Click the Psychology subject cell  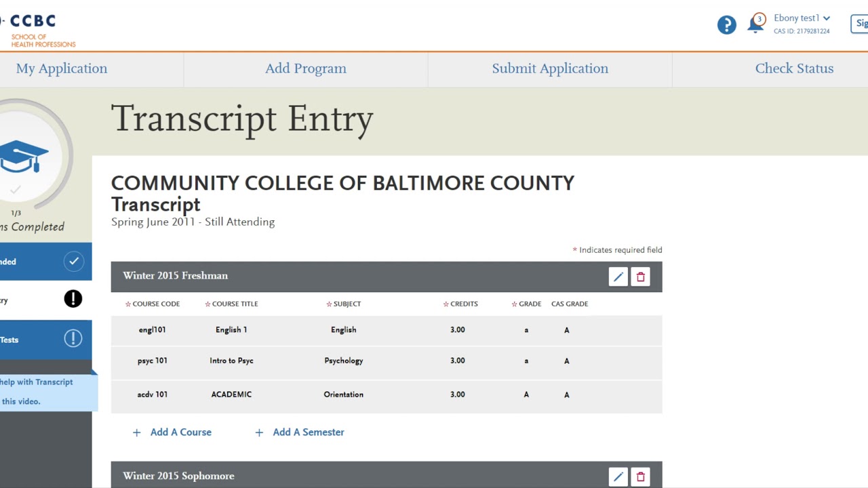tap(344, 361)
